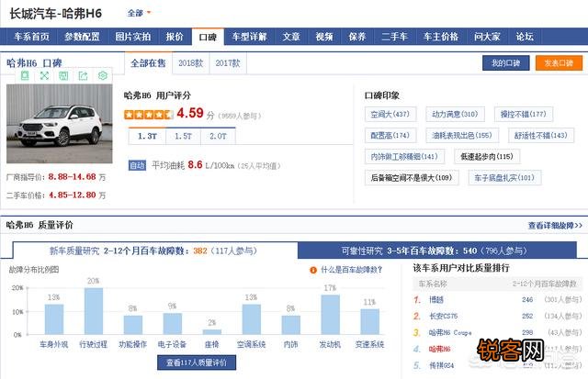Open the 车主价格 nav tab

(441, 37)
